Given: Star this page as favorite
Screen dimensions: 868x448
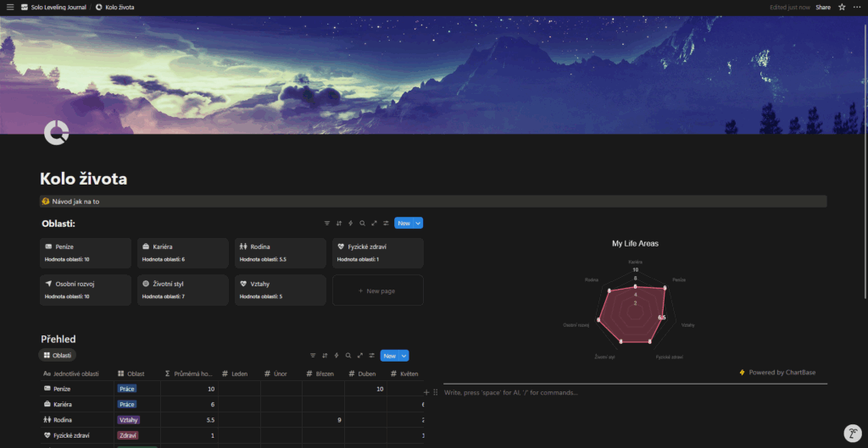Looking at the screenshot, I should pos(842,7).
